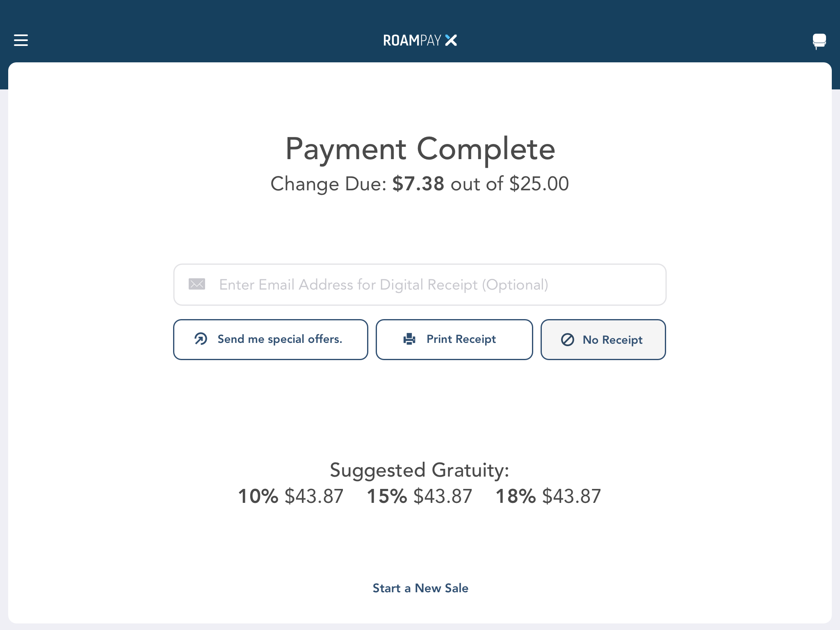This screenshot has width=840, height=630.
Task: Click the no-receipt prohibition icon
Action: pyautogui.click(x=568, y=340)
